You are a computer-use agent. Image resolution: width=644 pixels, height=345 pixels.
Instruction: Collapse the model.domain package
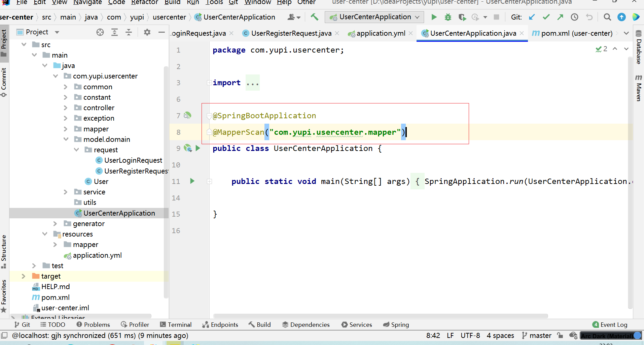point(66,139)
